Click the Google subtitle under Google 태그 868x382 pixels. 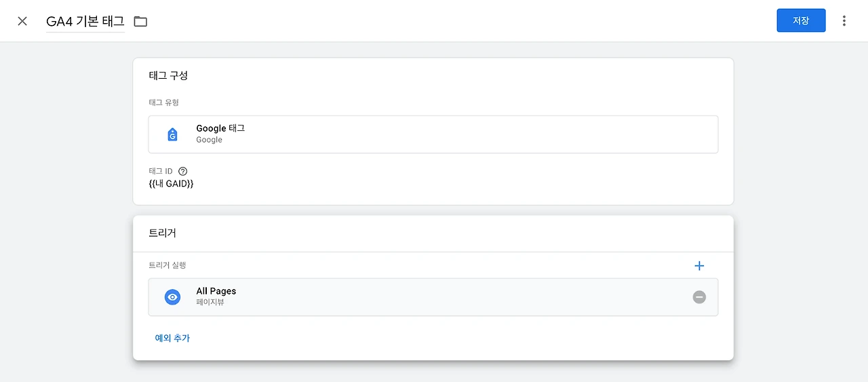[209, 140]
